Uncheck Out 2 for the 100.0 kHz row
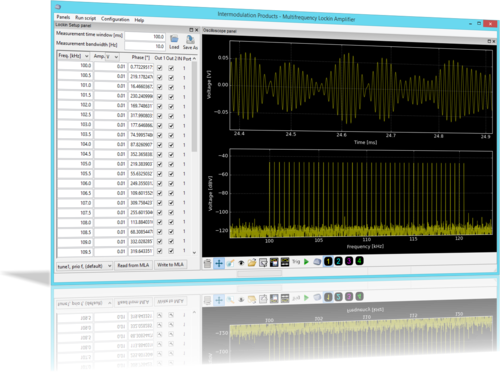Image resolution: width=500 pixels, height=372 pixels. tap(171, 68)
